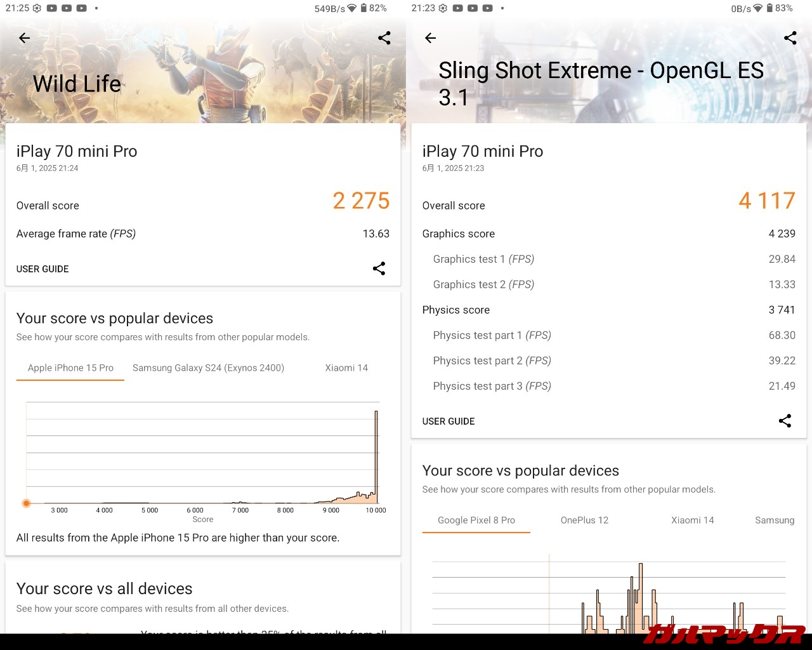Select the Samsung tab in Sling Shot comparison
This screenshot has width=812, height=650.
point(775,521)
